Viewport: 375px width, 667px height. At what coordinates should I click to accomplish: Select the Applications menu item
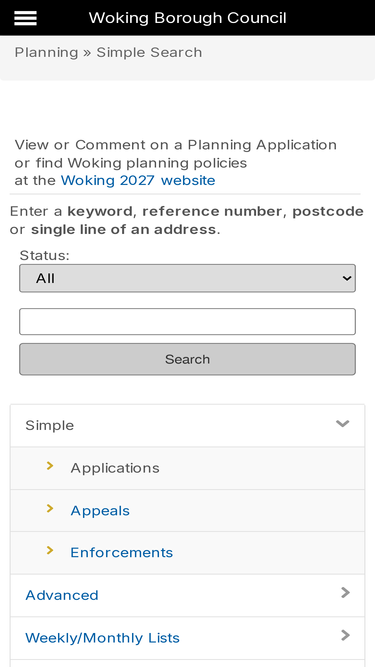(115, 468)
